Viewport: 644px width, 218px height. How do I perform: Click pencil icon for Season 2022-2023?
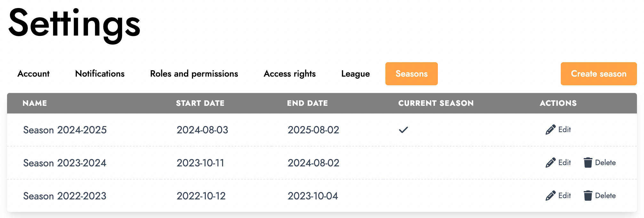click(x=551, y=196)
